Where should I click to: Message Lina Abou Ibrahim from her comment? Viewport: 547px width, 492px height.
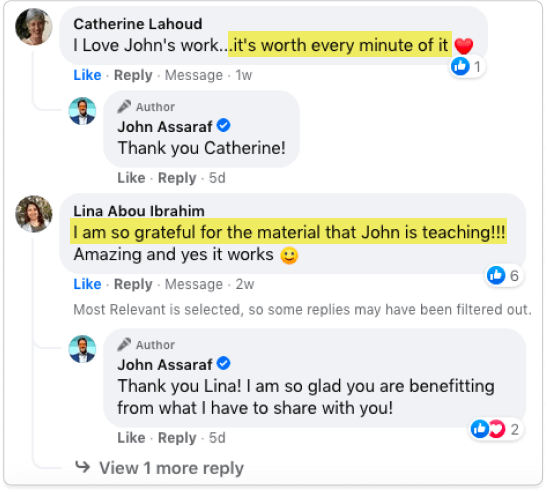tap(194, 284)
